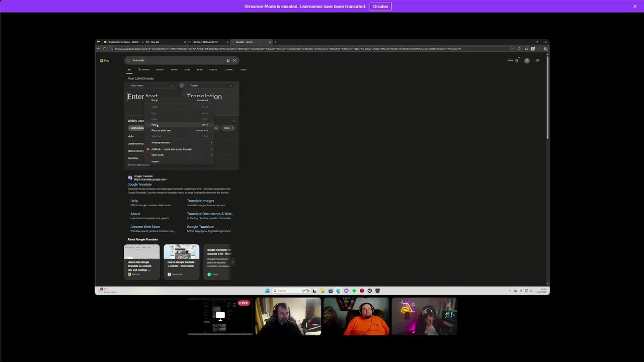Click the microphone voice search icon
The image size is (644, 362).
pos(228,60)
